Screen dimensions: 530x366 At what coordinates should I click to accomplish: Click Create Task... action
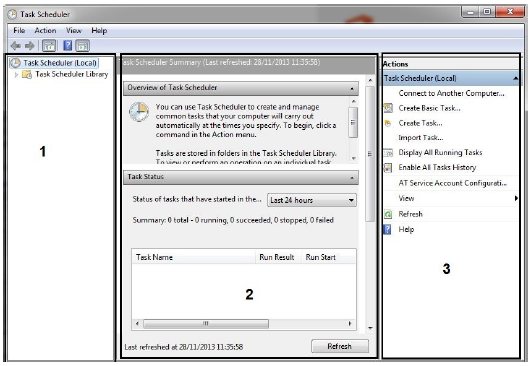(x=420, y=123)
